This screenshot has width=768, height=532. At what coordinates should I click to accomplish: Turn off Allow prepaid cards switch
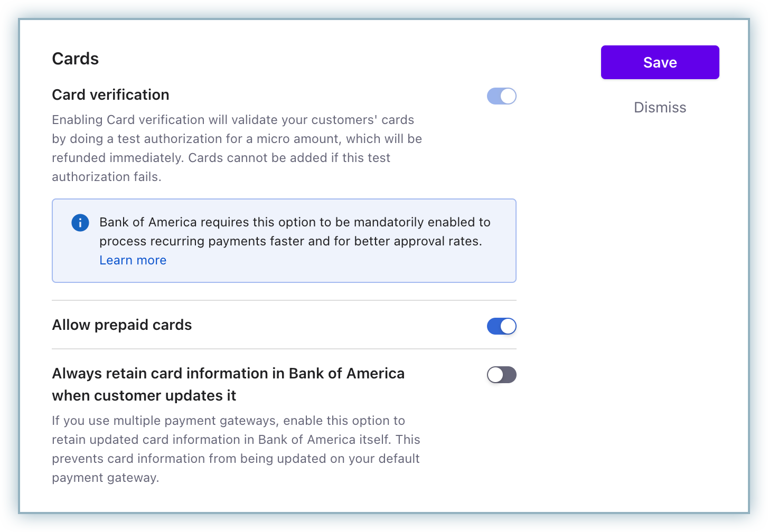(501, 326)
